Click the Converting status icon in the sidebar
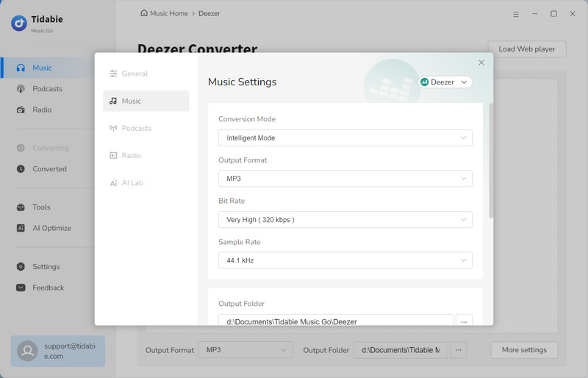Image resolution: width=588 pixels, height=378 pixels. tap(21, 148)
